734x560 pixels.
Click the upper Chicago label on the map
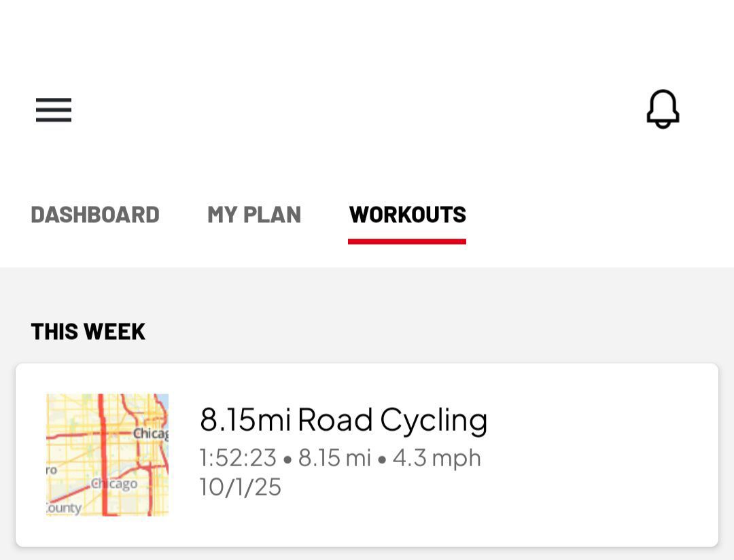150,434
